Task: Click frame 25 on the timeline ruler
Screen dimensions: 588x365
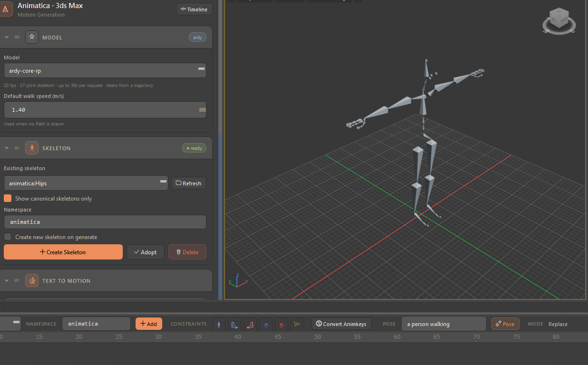Action: click(119, 337)
